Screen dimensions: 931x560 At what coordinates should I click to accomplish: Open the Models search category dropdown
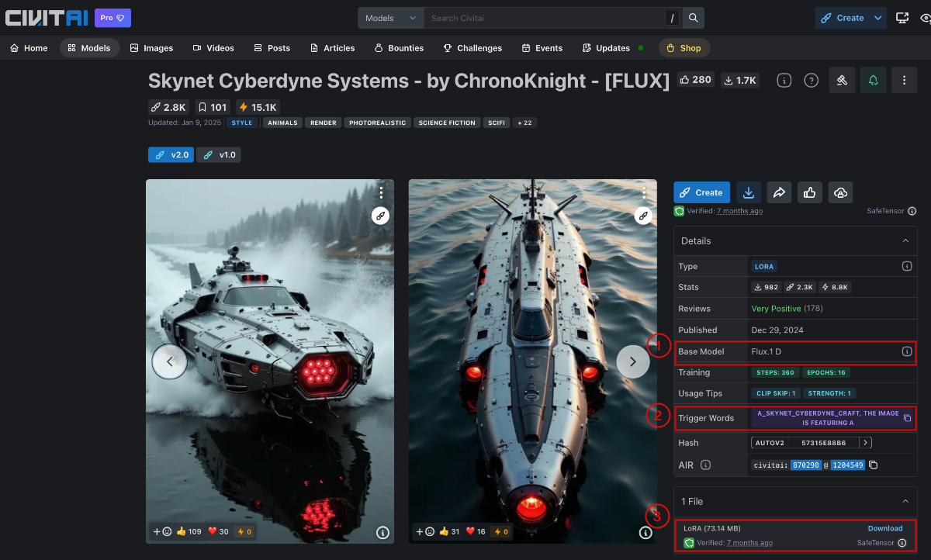point(391,18)
